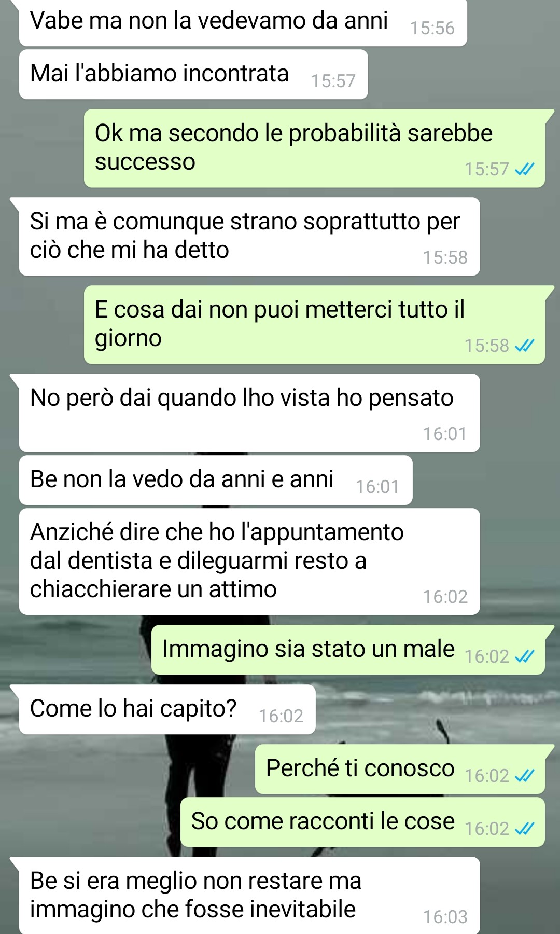Screen dimensions: 560x934
Task: Tap the received message 'Come lo hai capito?'
Action: pos(167,710)
